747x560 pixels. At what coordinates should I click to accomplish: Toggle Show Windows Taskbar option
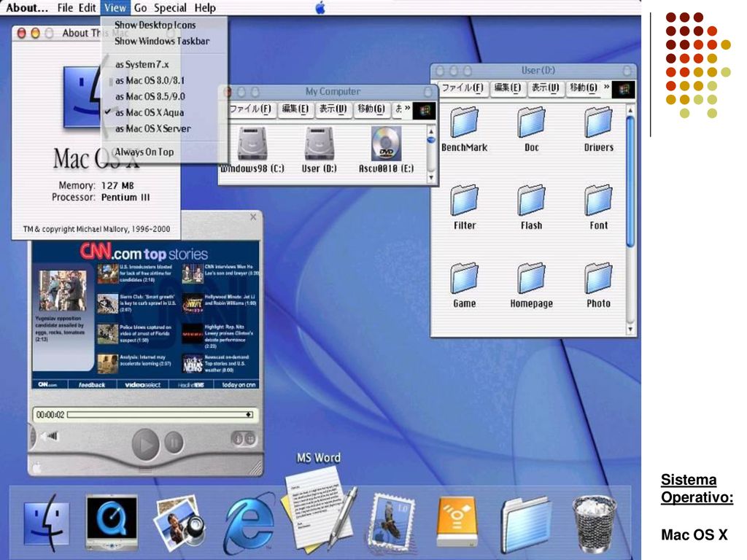(162, 41)
